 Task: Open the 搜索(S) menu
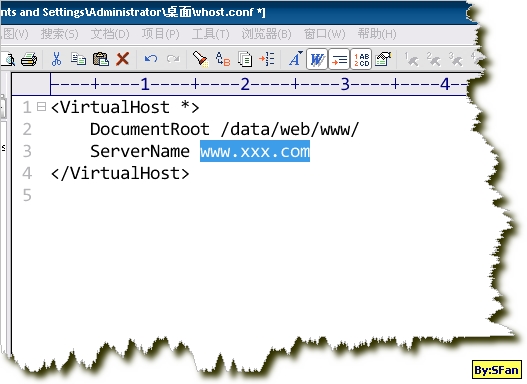tap(59, 34)
